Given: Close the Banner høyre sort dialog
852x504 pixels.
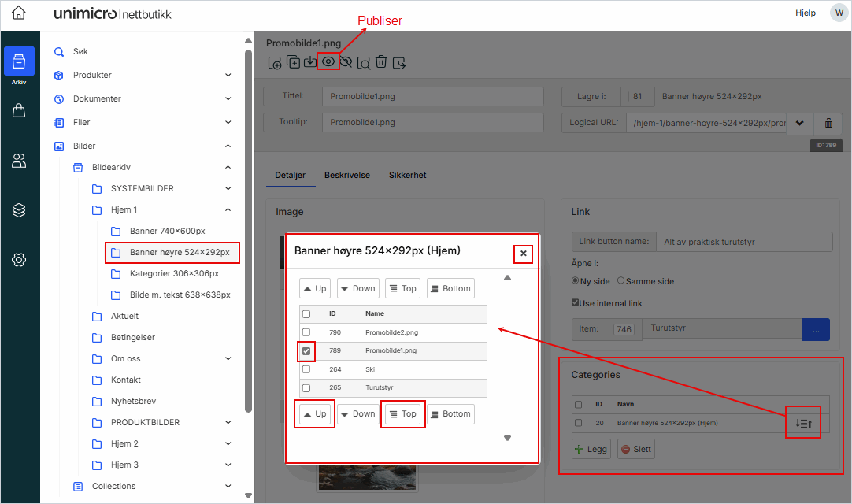Looking at the screenshot, I should [x=524, y=254].
